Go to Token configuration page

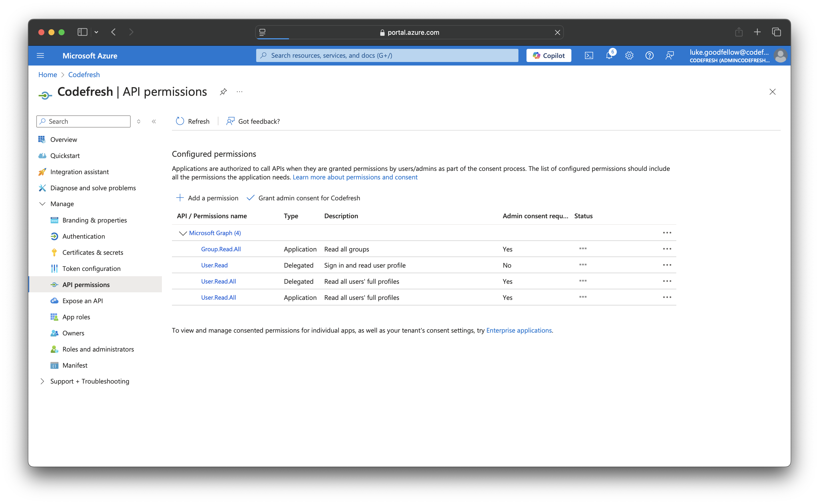tap(91, 269)
